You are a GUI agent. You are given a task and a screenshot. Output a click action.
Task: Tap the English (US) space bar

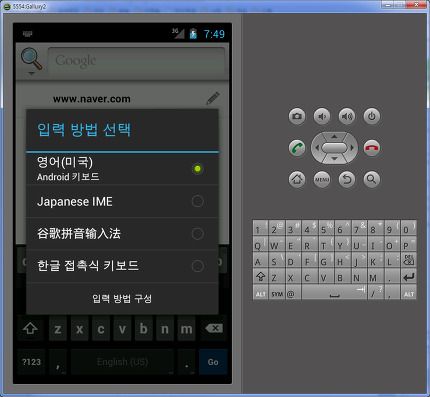pyautogui.click(x=122, y=362)
